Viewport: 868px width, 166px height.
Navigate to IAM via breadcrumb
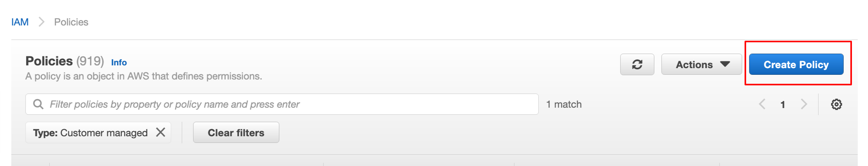(x=20, y=22)
